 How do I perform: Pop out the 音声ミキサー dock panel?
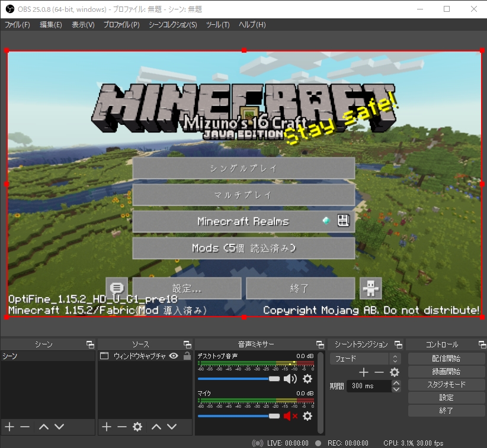click(x=320, y=344)
